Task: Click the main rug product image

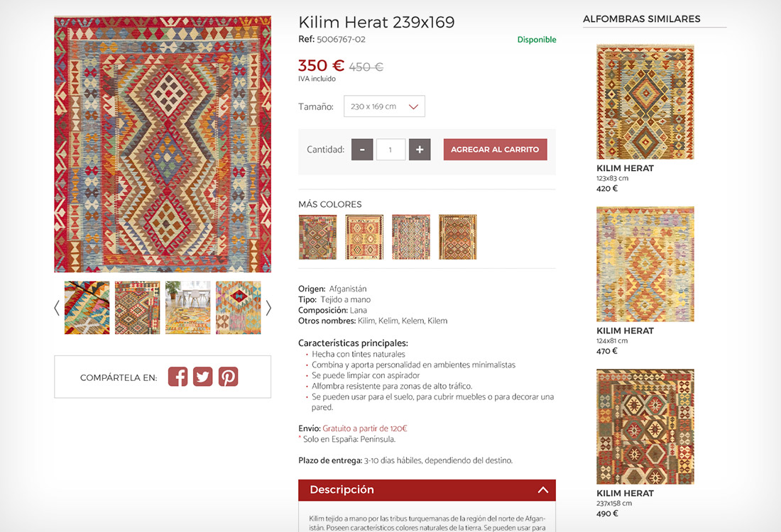Action: (163, 144)
